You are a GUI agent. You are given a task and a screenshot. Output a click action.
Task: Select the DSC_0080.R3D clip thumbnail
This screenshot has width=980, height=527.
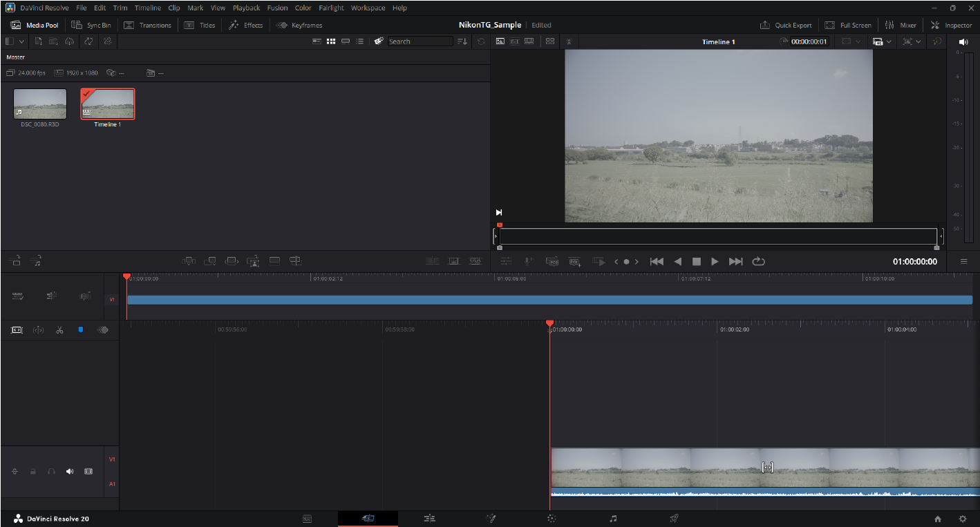pos(40,104)
